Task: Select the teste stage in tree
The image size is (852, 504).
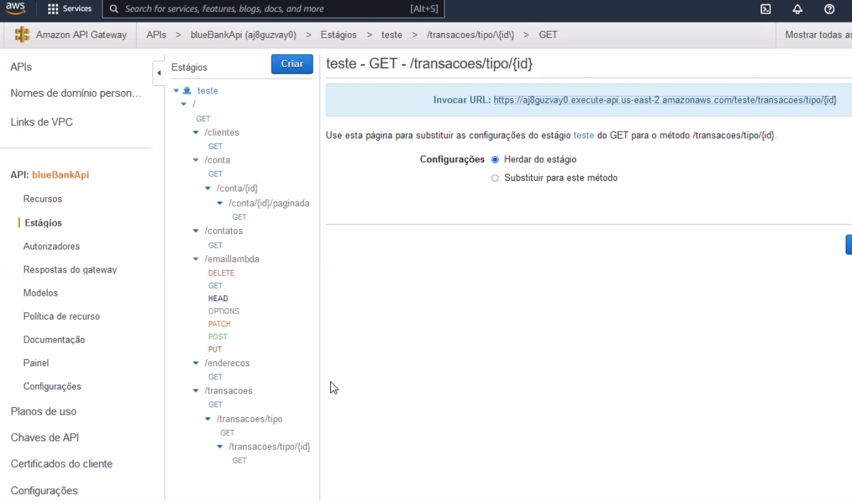Action: pos(208,90)
